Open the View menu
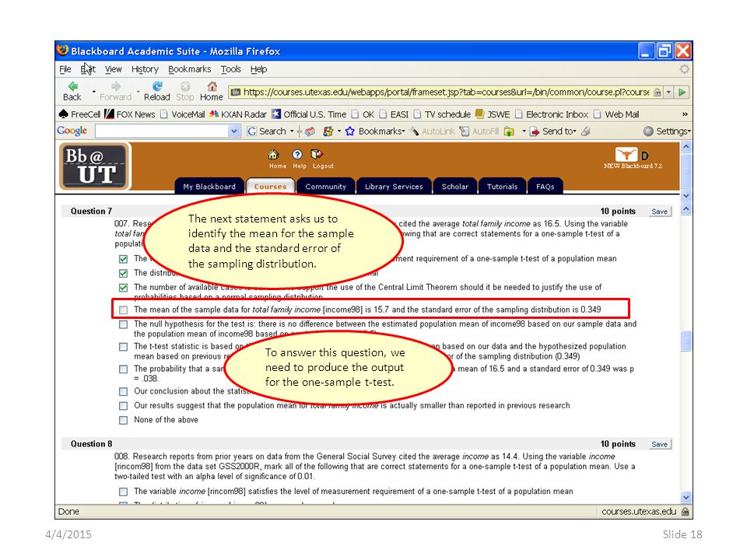Viewport: 747px width, 560px height. point(114,69)
